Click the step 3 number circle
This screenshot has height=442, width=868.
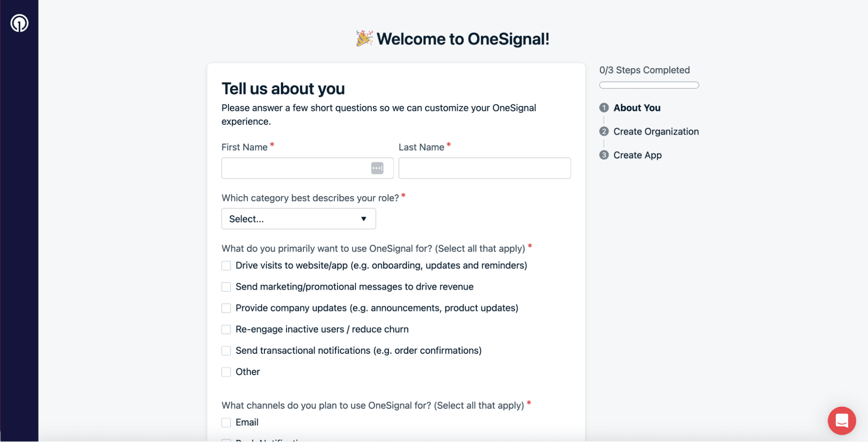click(604, 155)
